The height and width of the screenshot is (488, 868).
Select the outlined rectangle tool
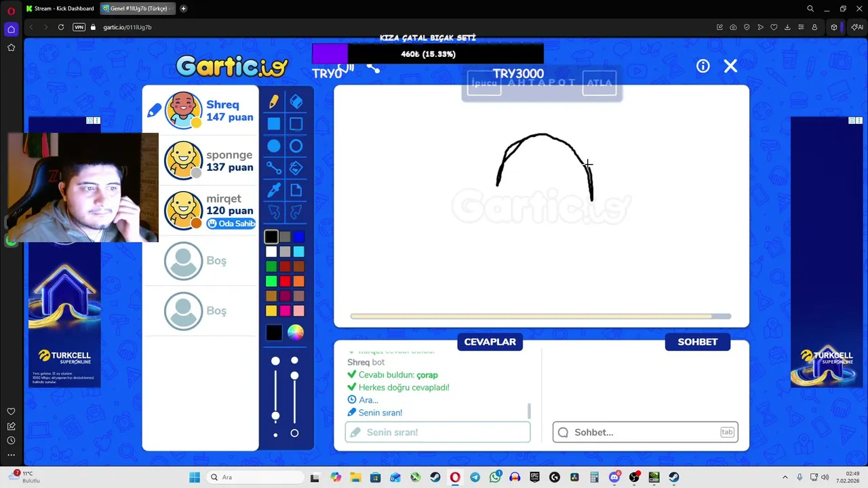tap(296, 124)
